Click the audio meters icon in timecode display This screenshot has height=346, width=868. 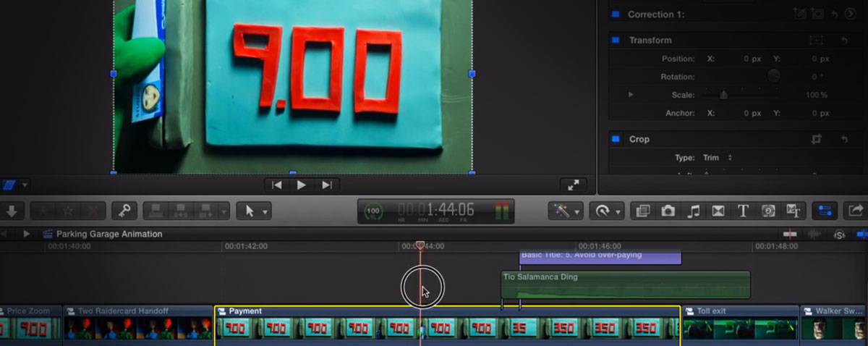(501, 211)
